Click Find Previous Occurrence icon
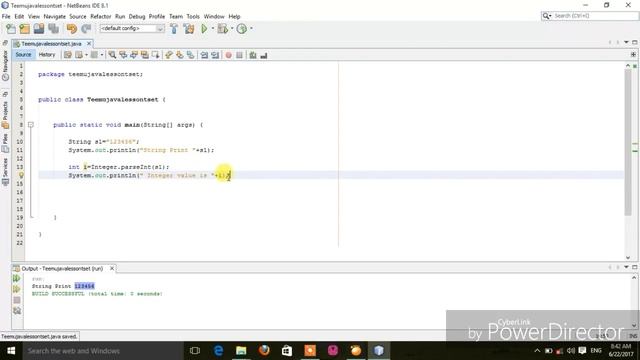 pos(123,55)
